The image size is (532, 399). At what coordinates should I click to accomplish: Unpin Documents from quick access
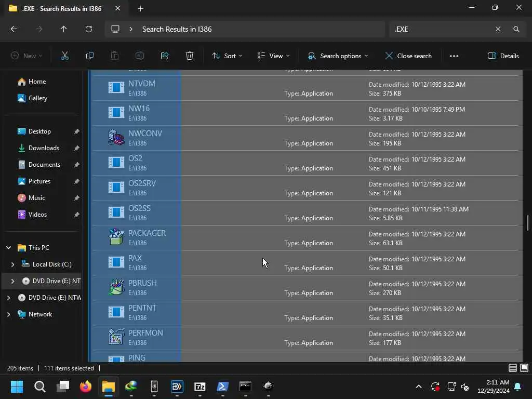pos(77,165)
